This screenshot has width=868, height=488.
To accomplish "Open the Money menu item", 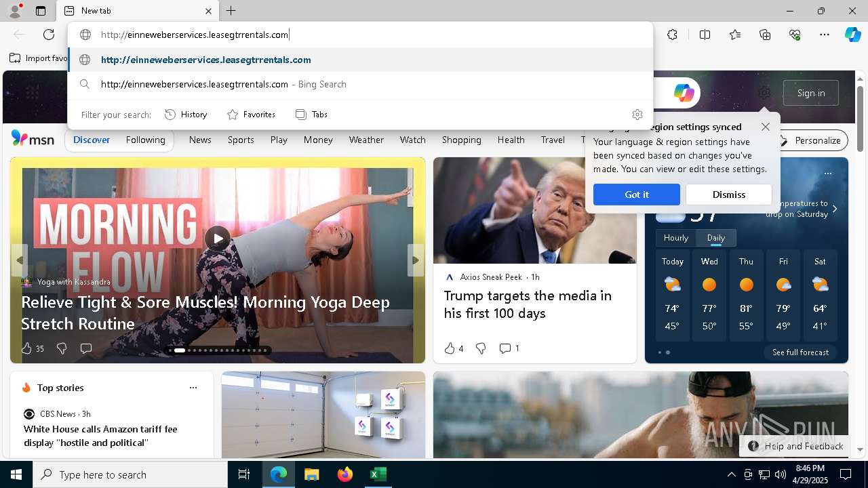I will coord(318,140).
